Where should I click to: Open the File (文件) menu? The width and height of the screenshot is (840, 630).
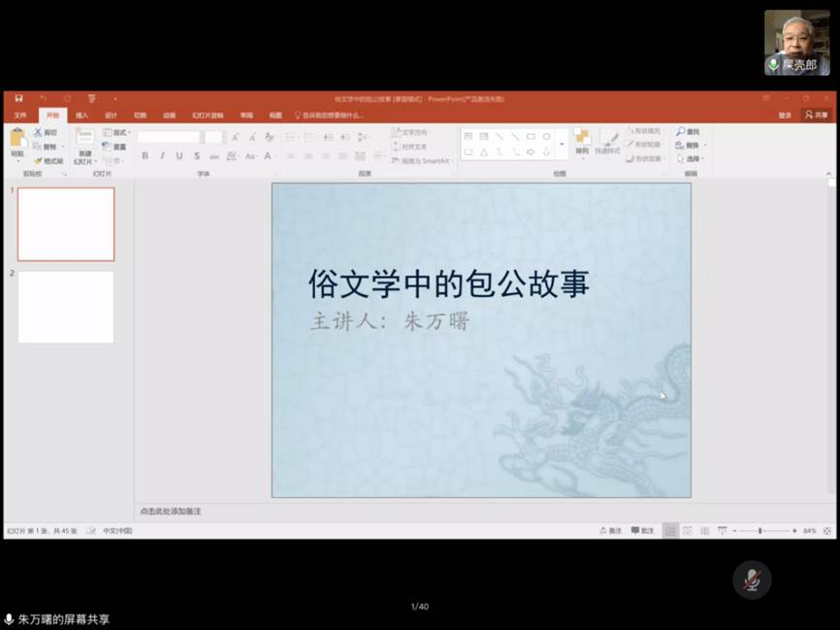[20, 115]
